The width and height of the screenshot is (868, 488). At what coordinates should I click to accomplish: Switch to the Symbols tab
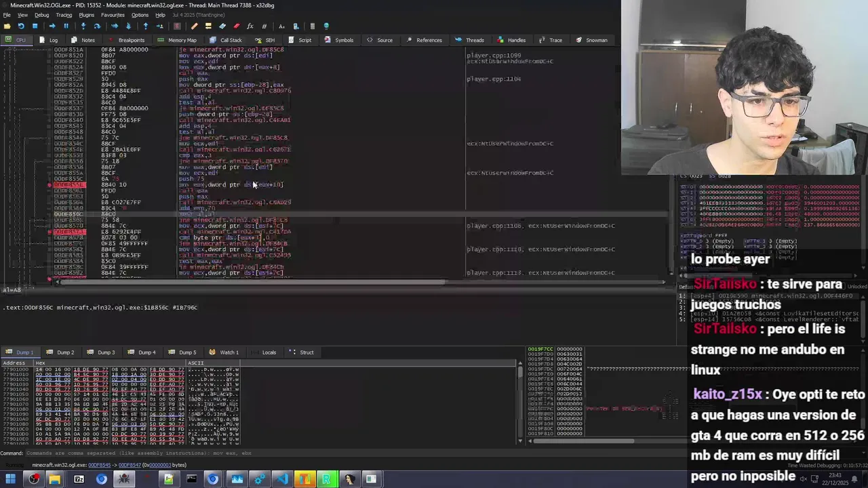pyautogui.click(x=340, y=40)
